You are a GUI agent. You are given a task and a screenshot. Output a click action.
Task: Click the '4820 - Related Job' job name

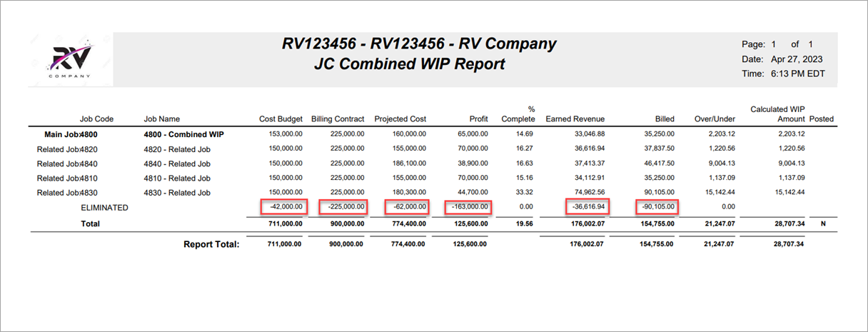[x=177, y=149]
